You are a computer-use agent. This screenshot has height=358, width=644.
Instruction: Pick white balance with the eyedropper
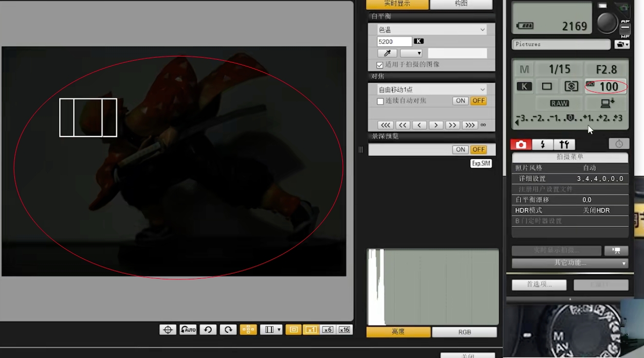click(387, 53)
